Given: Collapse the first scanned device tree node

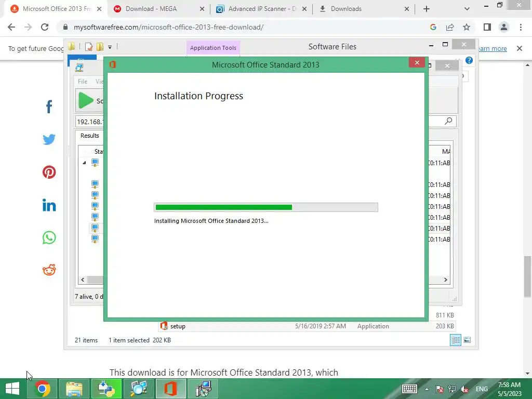Looking at the screenshot, I should [x=84, y=163].
